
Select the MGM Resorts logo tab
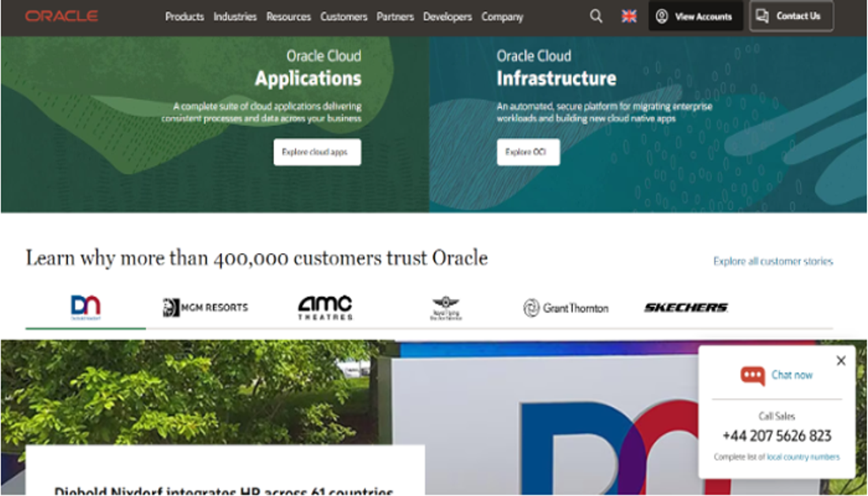tap(205, 308)
